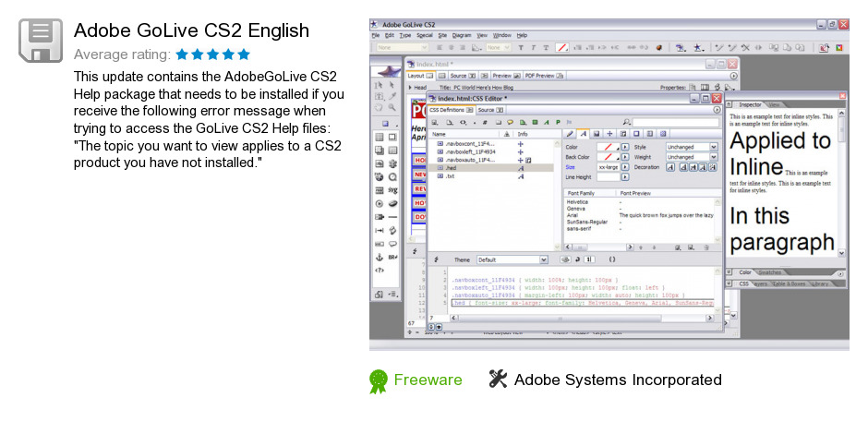Image resolution: width=868 pixels, height=422 pixels.
Task: Select the <?> tag object in the palette
Action: point(380,271)
